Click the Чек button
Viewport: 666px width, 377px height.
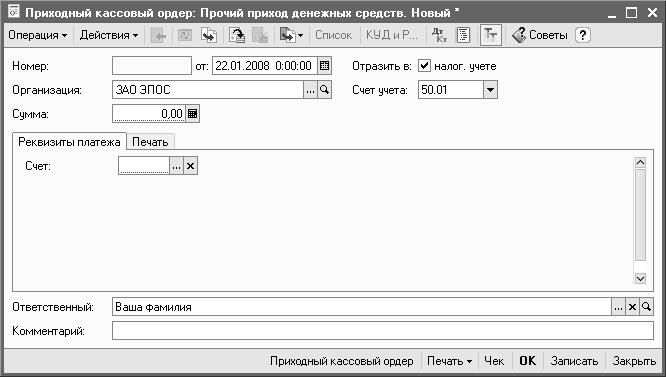click(494, 361)
